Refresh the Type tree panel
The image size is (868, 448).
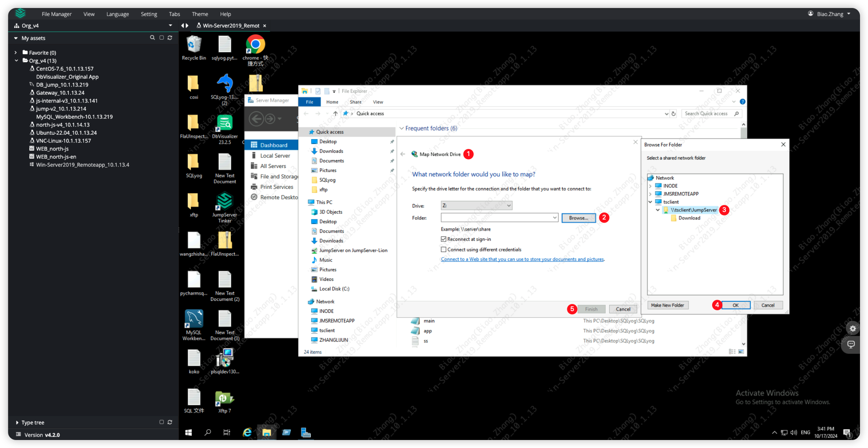coord(170,422)
